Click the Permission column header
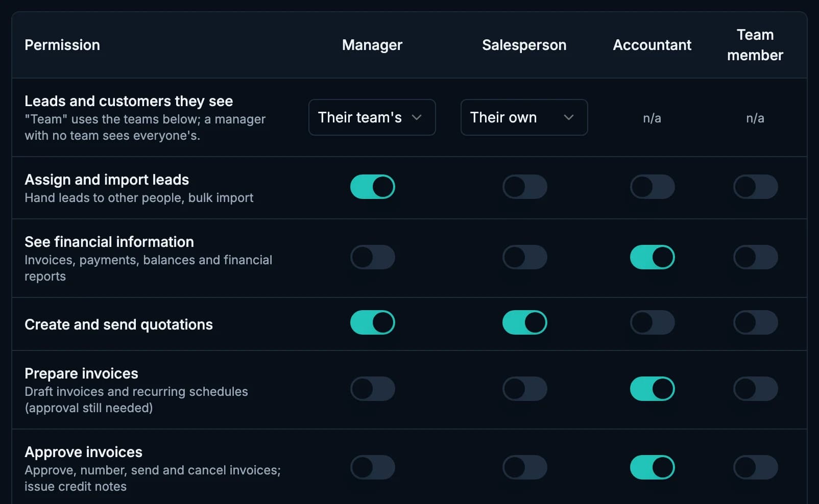 click(62, 45)
